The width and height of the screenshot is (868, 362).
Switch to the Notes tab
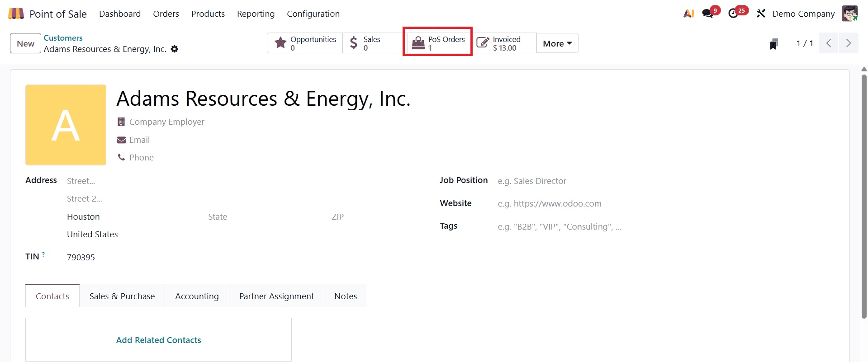346,296
